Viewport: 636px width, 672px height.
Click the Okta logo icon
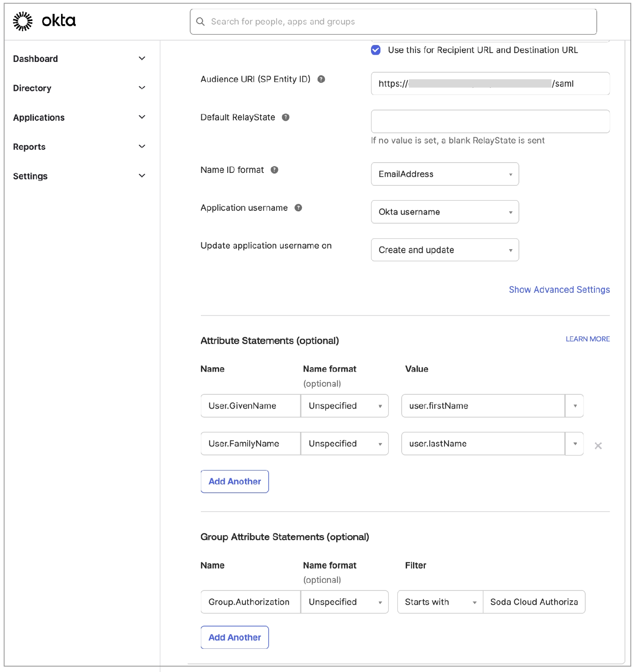pyautogui.click(x=23, y=21)
